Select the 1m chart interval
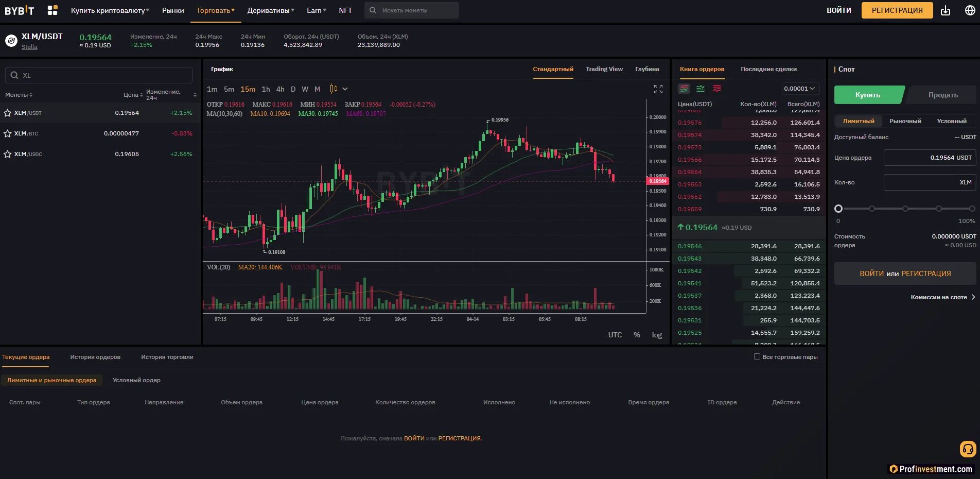Viewport: 980px width, 479px height. (x=212, y=89)
